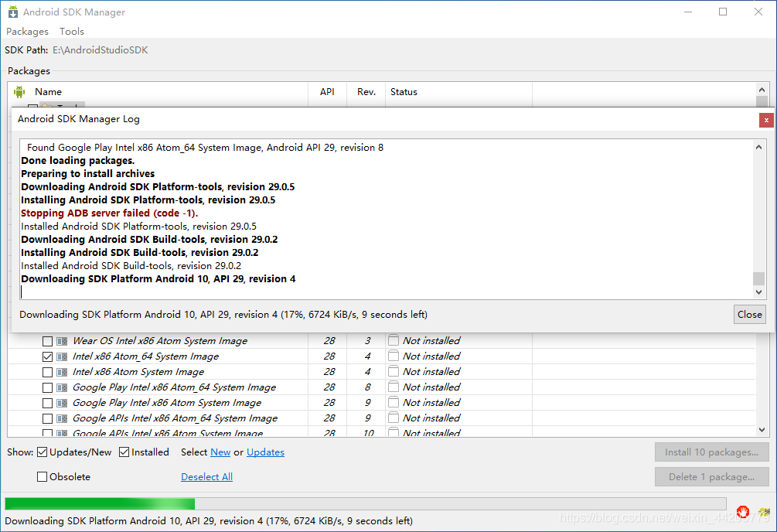Select the Wear OS Intel x86 Atom System Image row name

(x=160, y=340)
